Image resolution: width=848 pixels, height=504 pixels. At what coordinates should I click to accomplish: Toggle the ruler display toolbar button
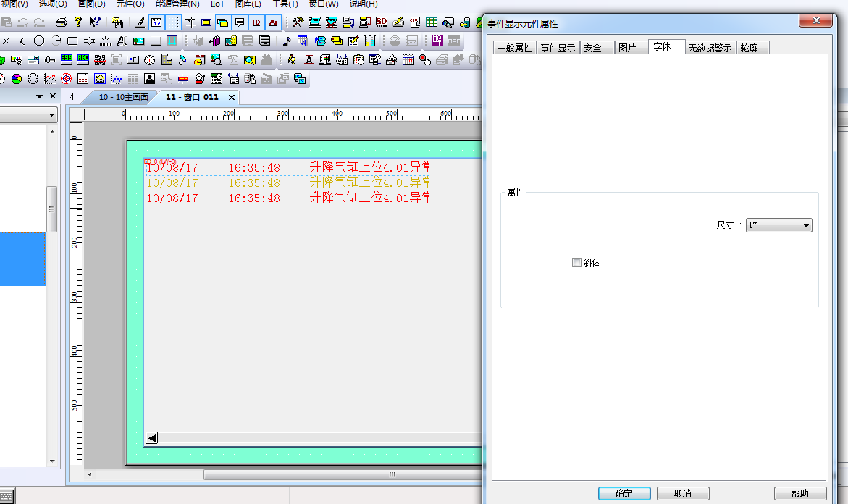pos(156,22)
